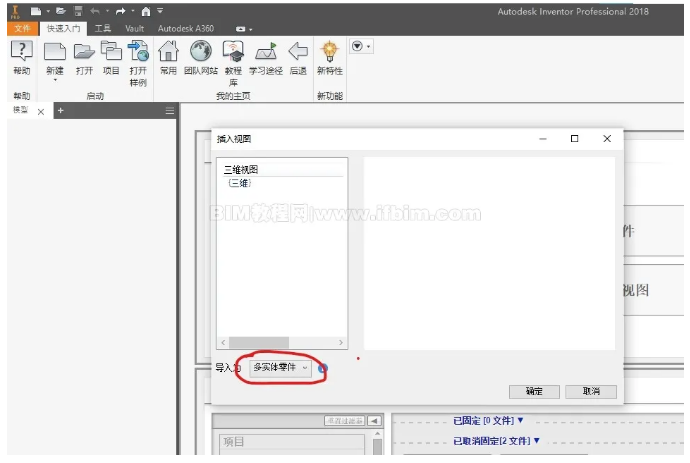Switch to the Tools (工具) ribbon tab

click(103, 29)
